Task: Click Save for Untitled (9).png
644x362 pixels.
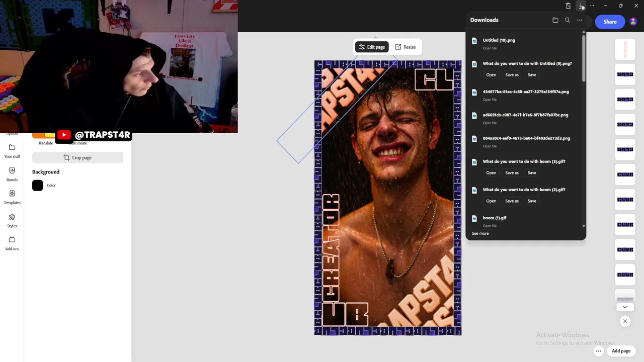Action: click(532, 75)
